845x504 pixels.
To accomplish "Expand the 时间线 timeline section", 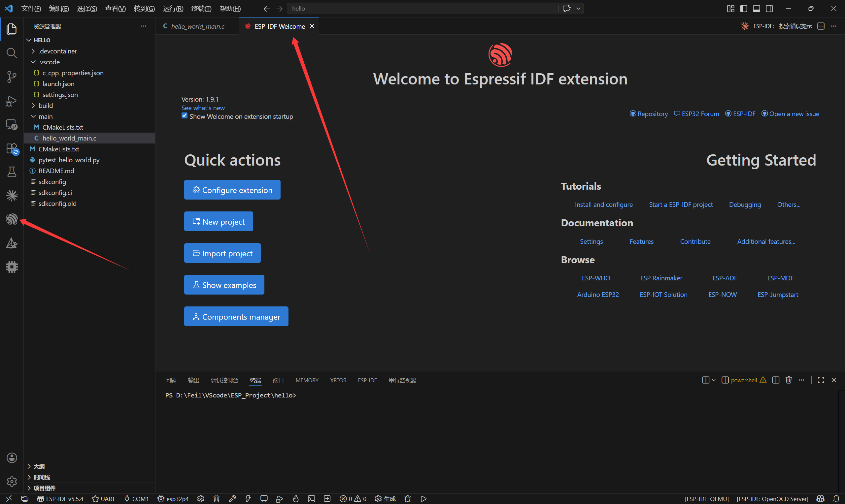I will click(x=90, y=477).
